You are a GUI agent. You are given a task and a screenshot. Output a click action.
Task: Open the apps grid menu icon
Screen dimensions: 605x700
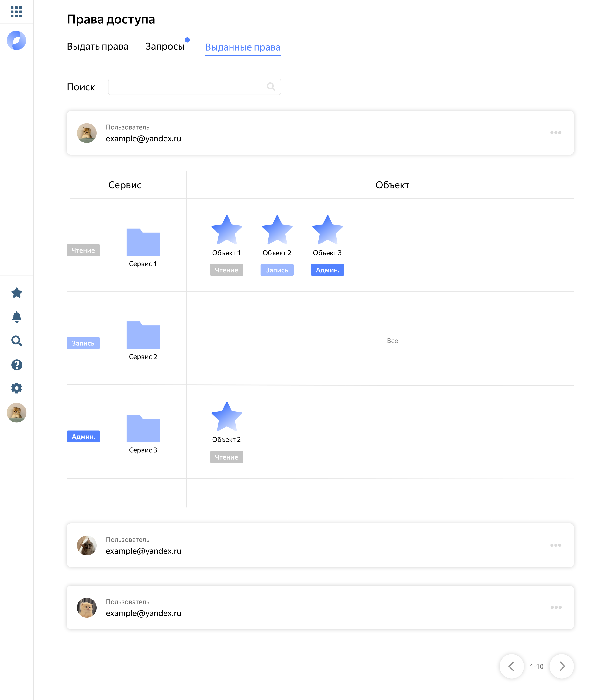point(16,12)
